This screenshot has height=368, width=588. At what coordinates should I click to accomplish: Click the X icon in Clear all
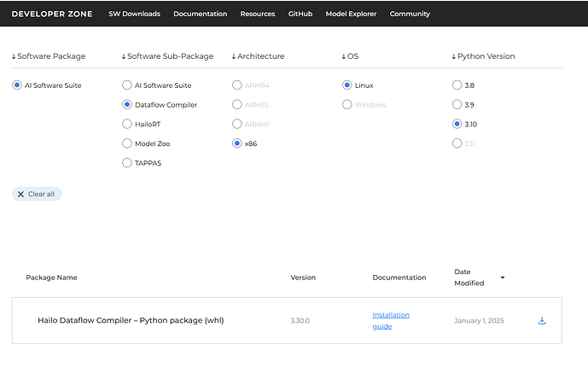[20, 194]
